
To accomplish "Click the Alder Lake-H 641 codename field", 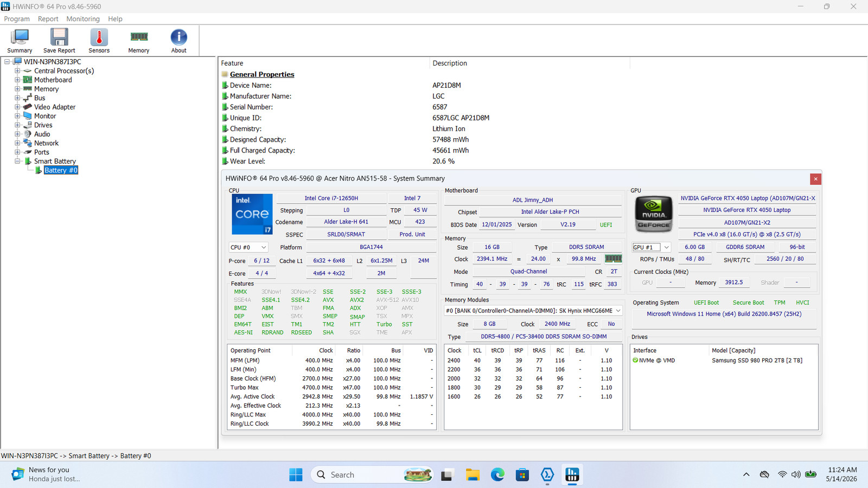I will (x=346, y=222).
